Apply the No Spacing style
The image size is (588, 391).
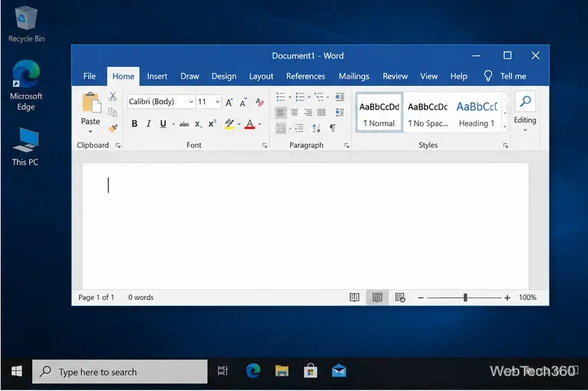428,113
